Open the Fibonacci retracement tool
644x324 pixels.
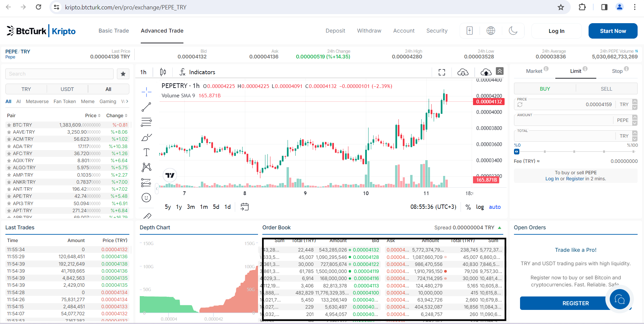coord(146,122)
